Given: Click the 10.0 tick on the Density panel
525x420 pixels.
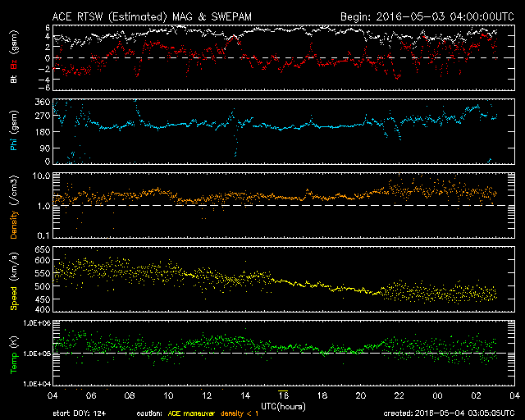Looking at the screenshot, I should click(x=41, y=176).
